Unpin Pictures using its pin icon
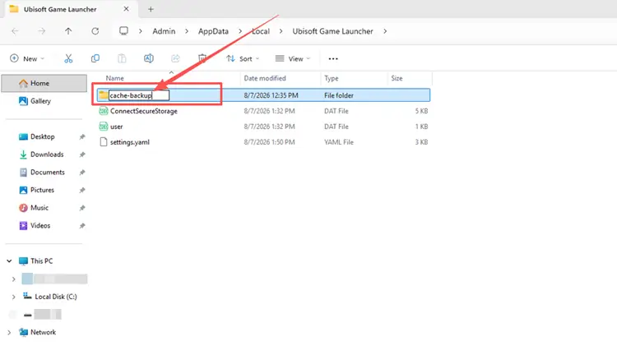617x364 pixels. coord(81,190)
